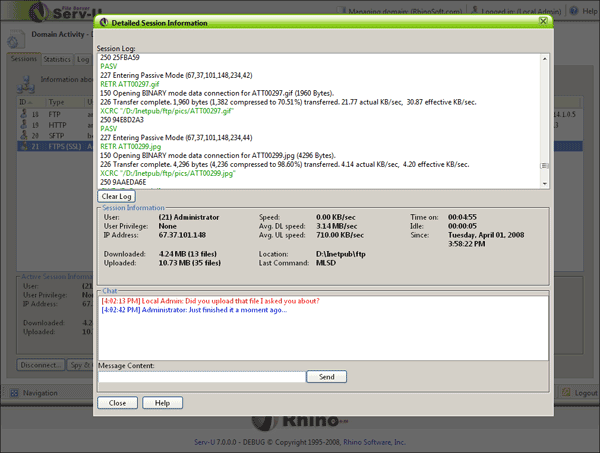600x453 pixels.
Task: Click the Serv-U icon in the dialog title
Action: 104,23
